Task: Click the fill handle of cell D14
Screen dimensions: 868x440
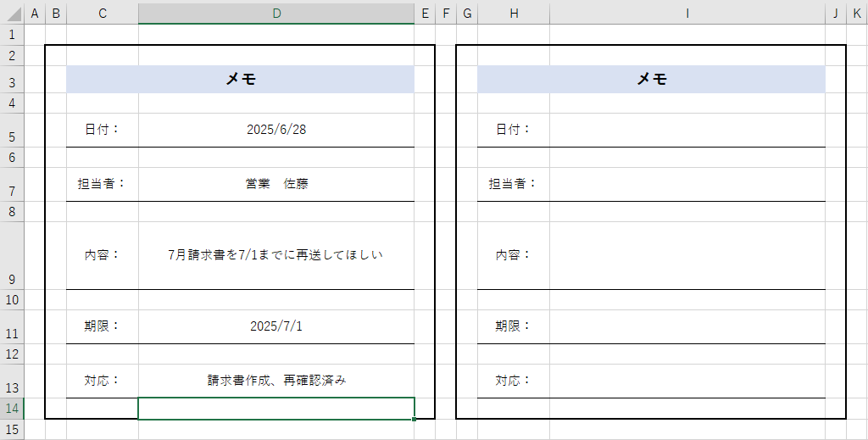Action: (x=415, y=419)
